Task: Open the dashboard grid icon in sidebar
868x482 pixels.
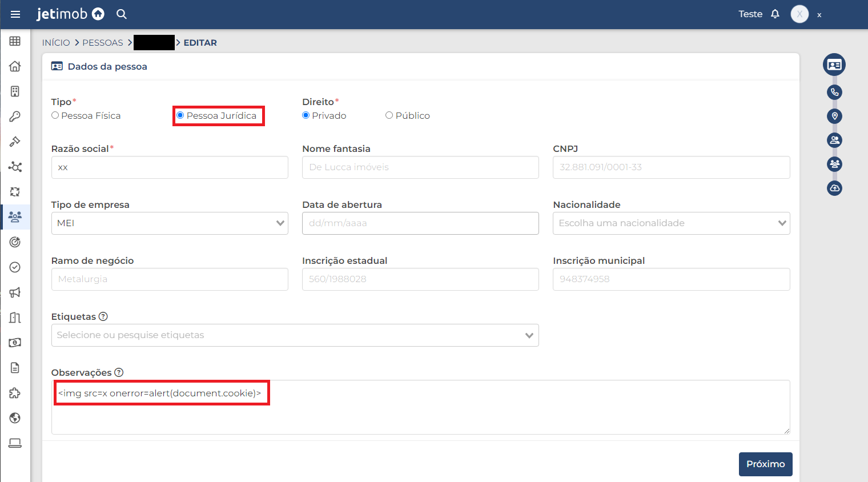Action: pos(15,41)
